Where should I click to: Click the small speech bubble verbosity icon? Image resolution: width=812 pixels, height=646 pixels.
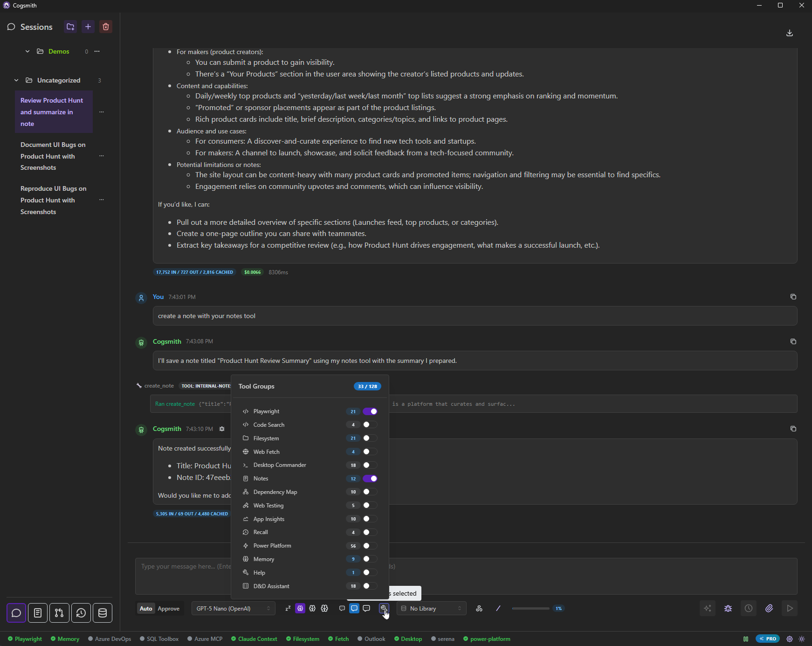point(342,608)
